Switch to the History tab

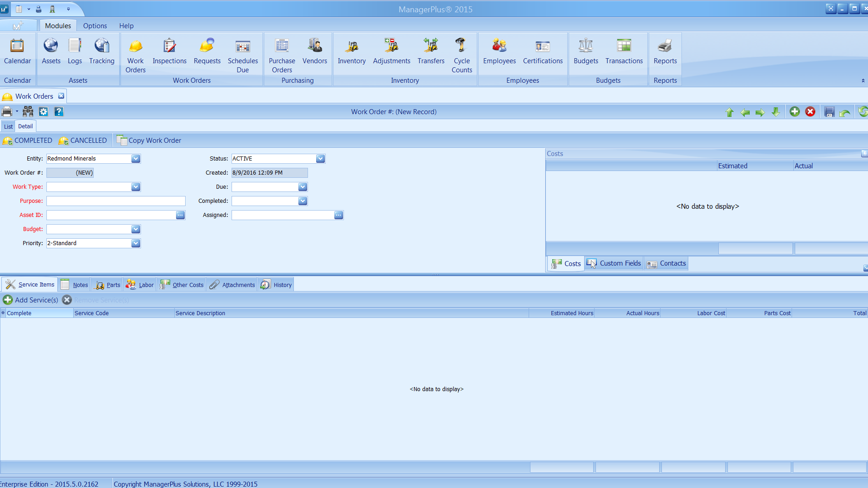click(276, 285)
